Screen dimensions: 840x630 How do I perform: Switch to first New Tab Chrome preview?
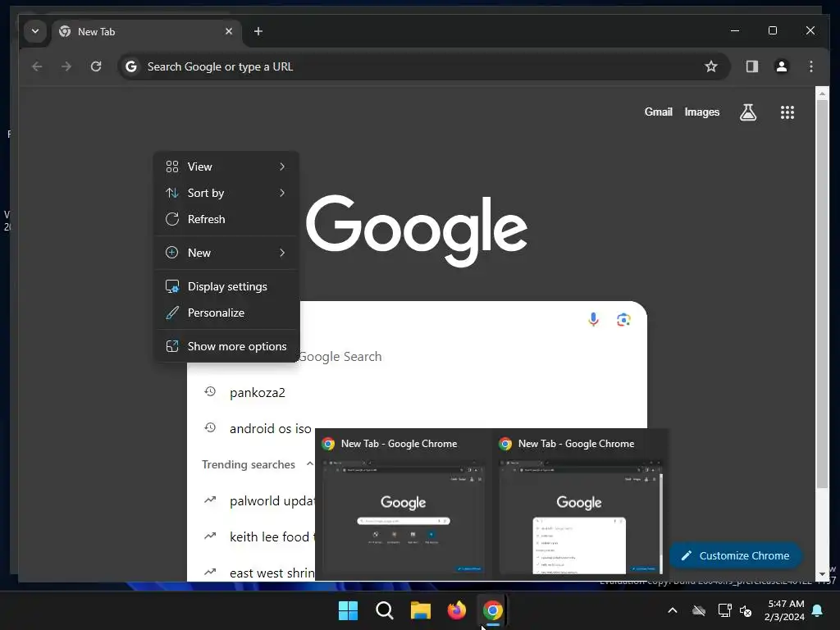[403, 504]
